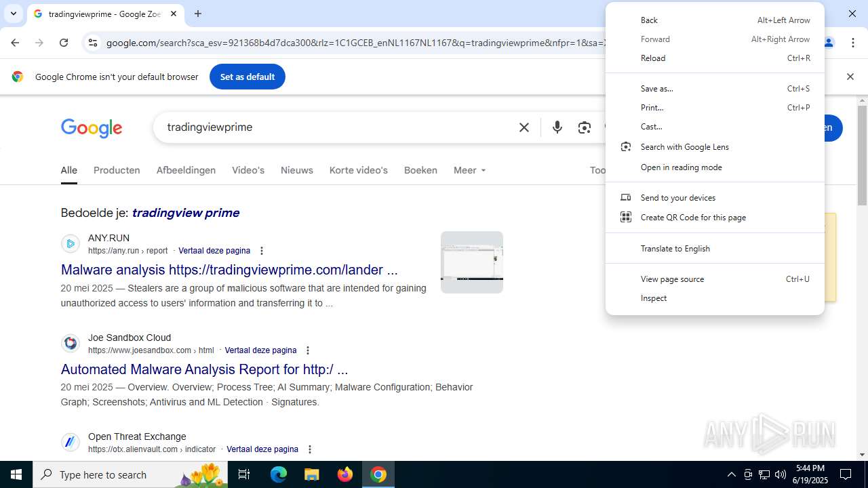The width and height of the screenshot is (868, 488).
Task: Open more options for Open Threat Exchange
Action: 310,449
